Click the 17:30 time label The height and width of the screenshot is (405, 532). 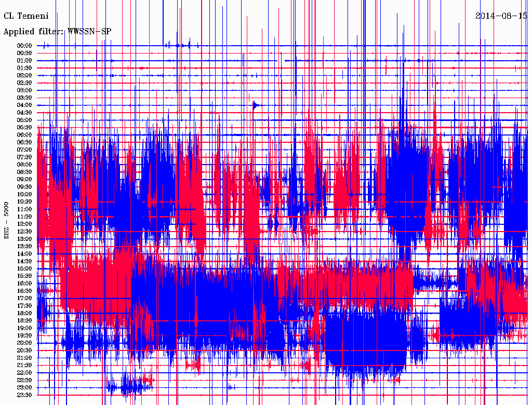click(24, 306)
